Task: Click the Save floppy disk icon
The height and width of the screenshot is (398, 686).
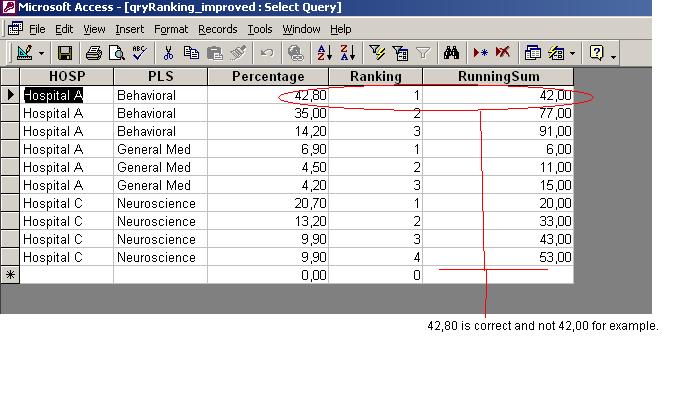Action: click(x=65, y=53)
